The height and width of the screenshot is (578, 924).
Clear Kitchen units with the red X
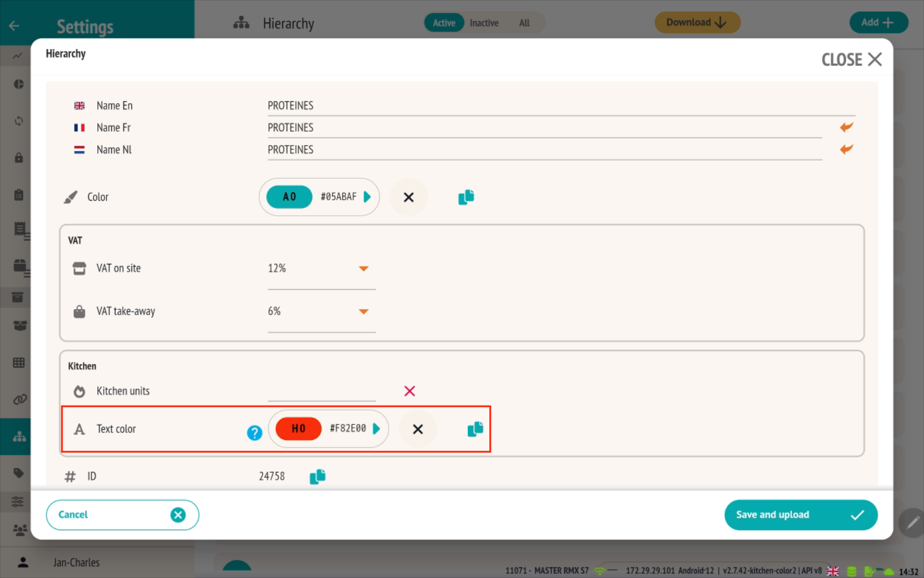[x=410, y=391]
